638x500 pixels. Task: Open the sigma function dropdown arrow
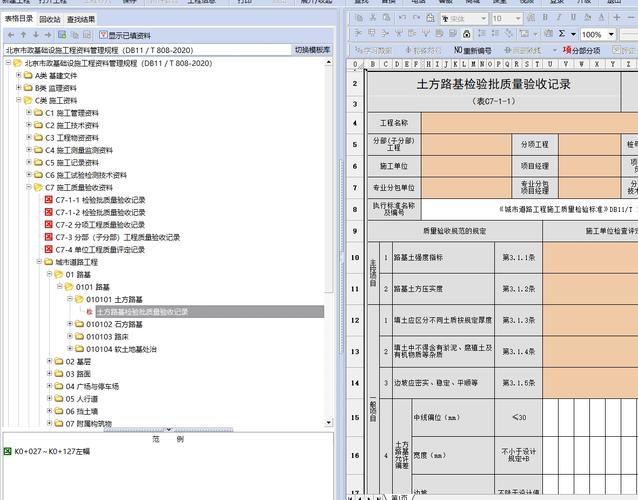[x=573, y=34]
